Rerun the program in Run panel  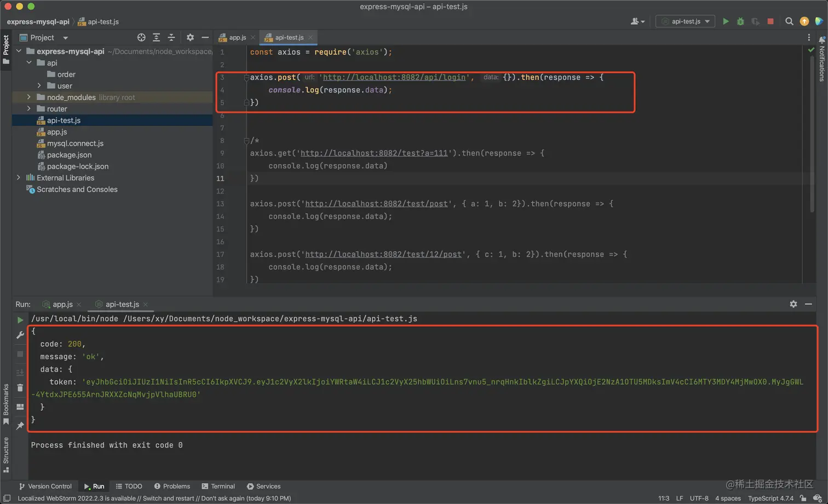click(x=20, y=320)
